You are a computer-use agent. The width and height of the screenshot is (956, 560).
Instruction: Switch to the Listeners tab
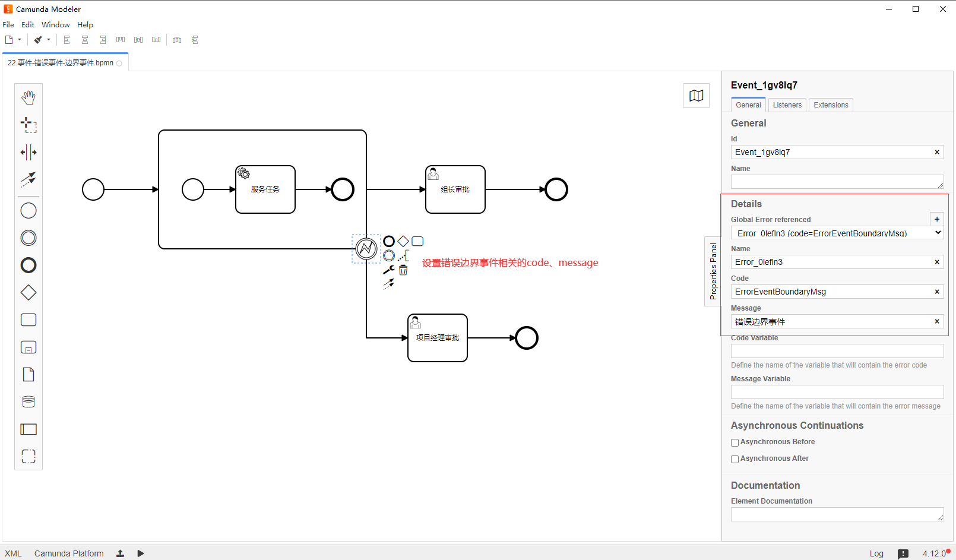(787, 105)
